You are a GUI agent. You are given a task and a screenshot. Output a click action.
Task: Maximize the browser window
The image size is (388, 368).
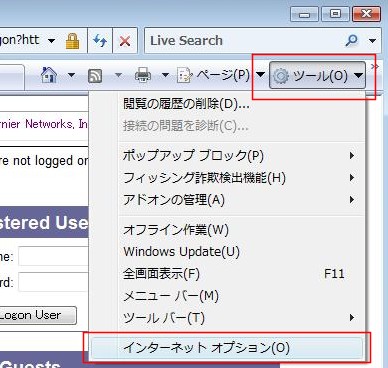click(335, 14)
